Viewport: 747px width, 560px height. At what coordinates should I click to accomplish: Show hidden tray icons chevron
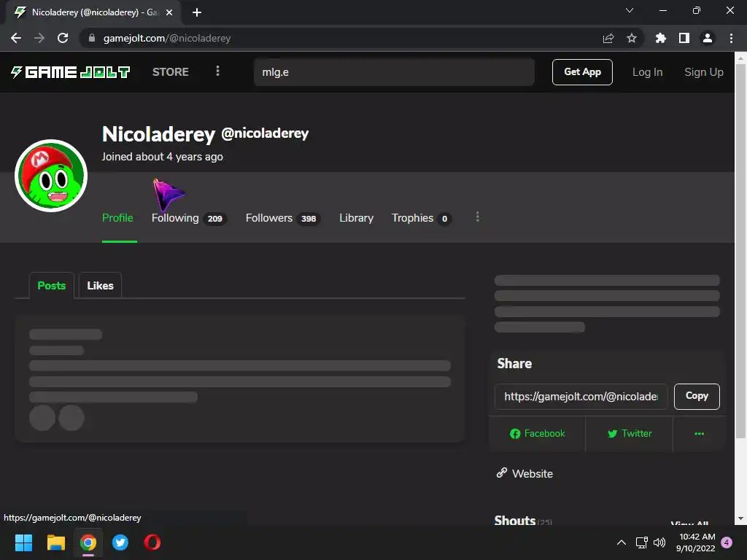click(622, 542)
